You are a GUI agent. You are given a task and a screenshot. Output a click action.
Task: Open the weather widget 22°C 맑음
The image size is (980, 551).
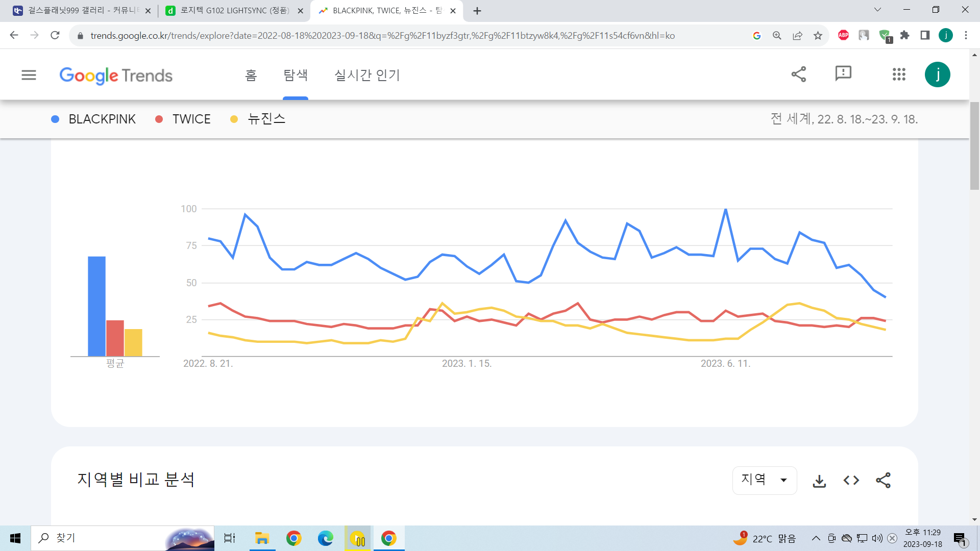tap(765, 538)
